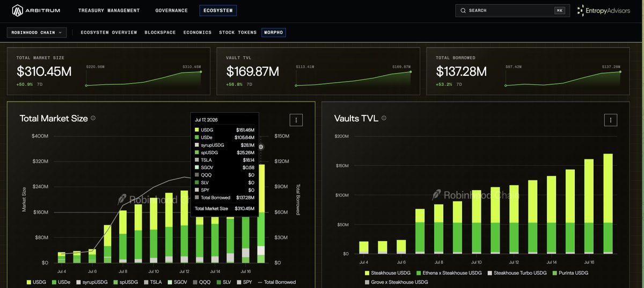Image resolution: width=644 pixels, height=288 pixels.
Task: Switch to the Blockspace tab
Action: click(x=160, y=33)
